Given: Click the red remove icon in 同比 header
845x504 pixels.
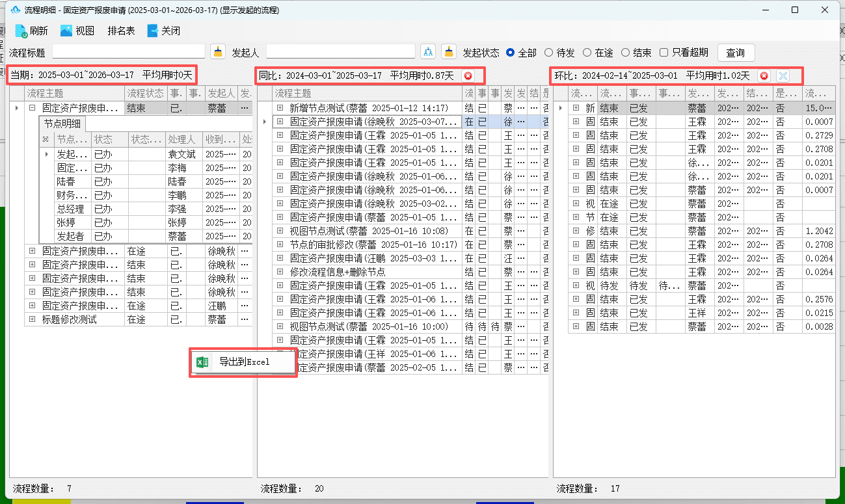Looking at the screenshot, I should (x=468, y=76).
